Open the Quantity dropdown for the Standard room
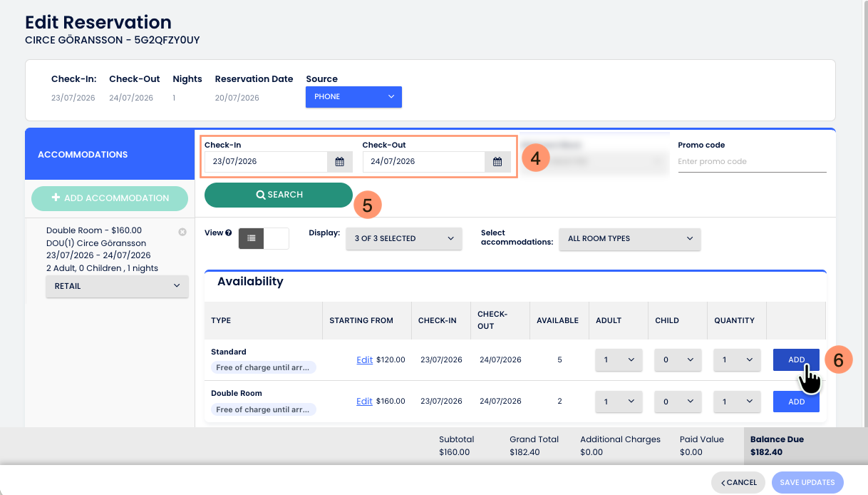 [x=738, y=360]
